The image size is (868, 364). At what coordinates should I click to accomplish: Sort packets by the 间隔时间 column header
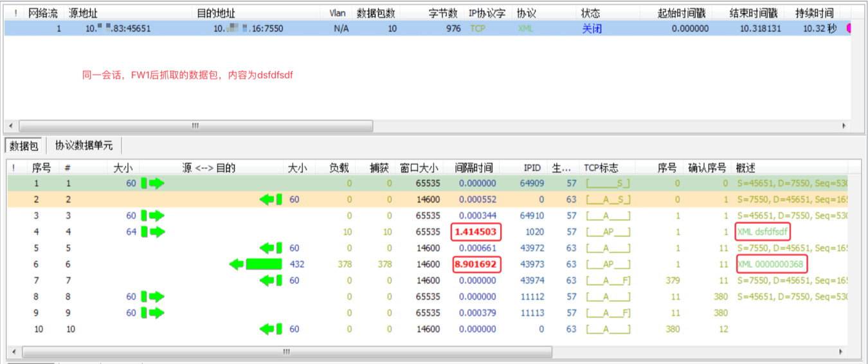point(473,168)
